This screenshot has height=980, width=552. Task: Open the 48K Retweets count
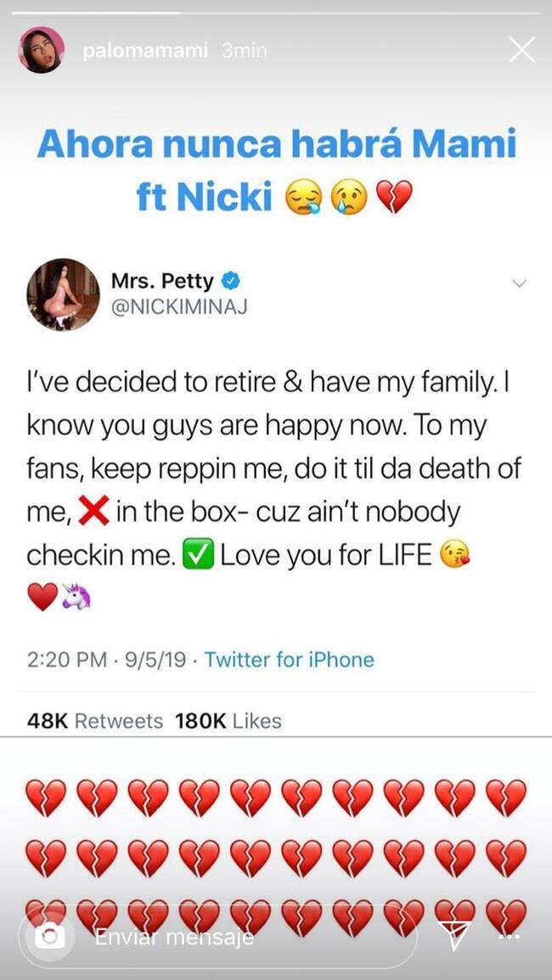pyautogui.click(x=94, y=721)
